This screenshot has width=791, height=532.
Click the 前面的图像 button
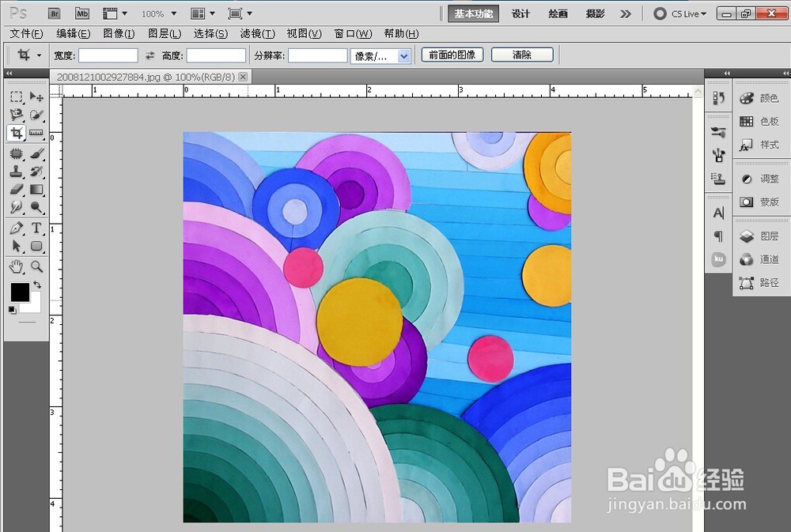(x=452, y=55)
